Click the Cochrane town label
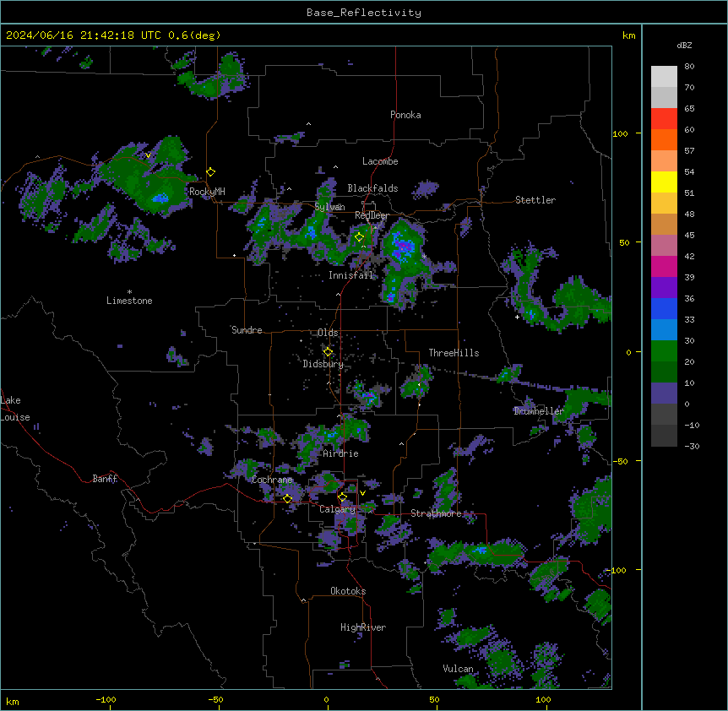 coord(272,480)
